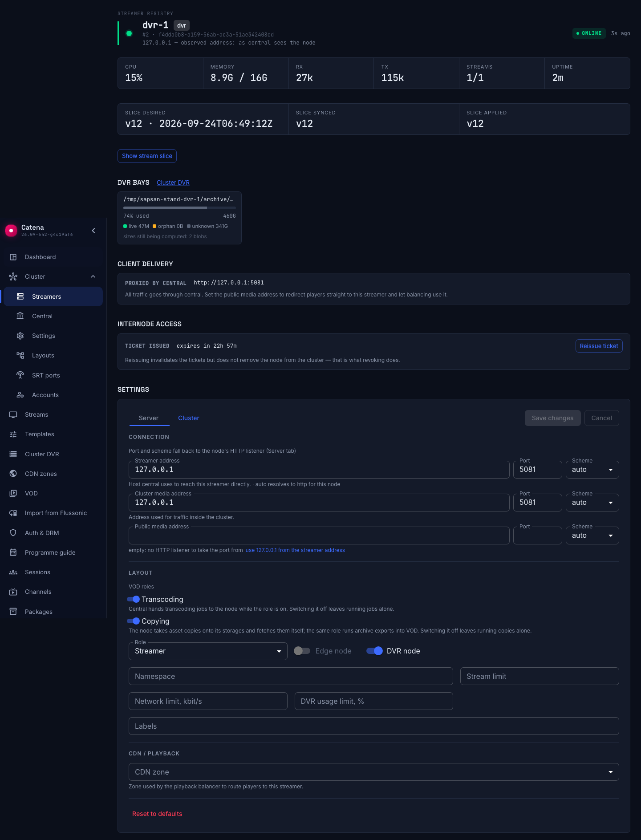Viewport: 641px width, 840px height.
Task: Click the Packages box icon
Action: [13, 612]
